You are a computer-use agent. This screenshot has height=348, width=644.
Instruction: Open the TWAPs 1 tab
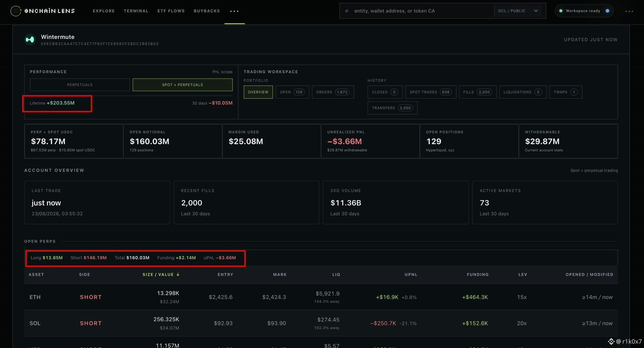pos(566,92)
